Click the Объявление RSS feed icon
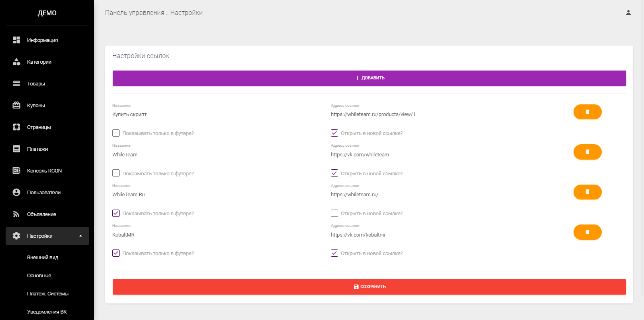 17,214
